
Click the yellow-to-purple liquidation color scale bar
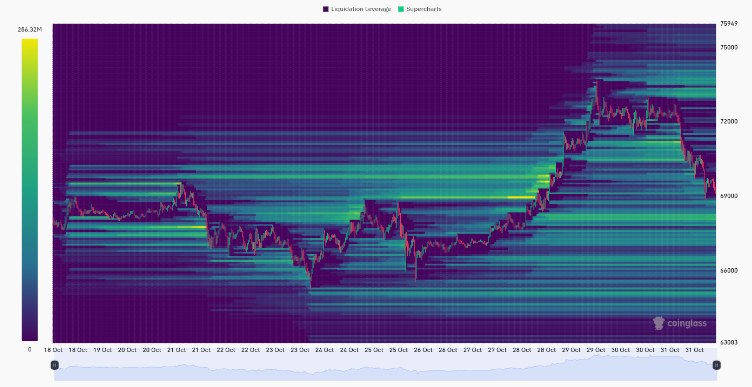(x=30, y=190)
